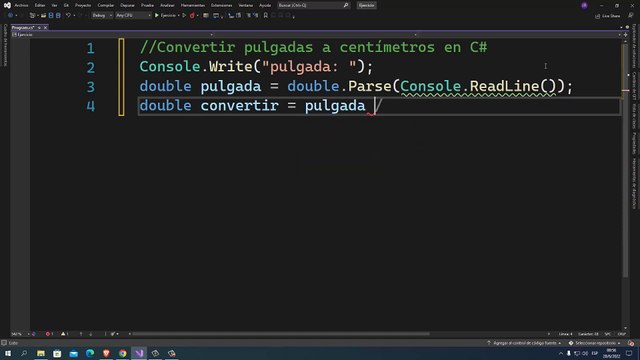Click the navigate backward toolbar icon
Screen dimensions: 640x360
[x=10, y=16]
